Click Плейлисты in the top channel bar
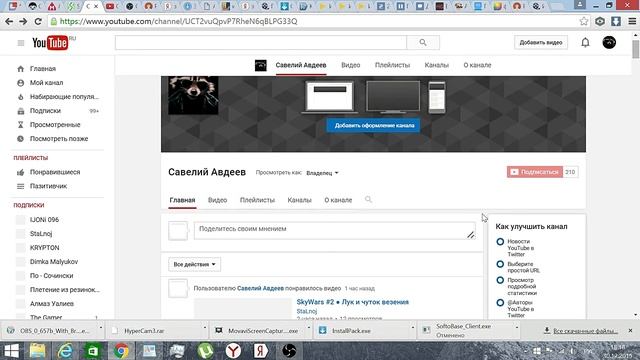 392,65
